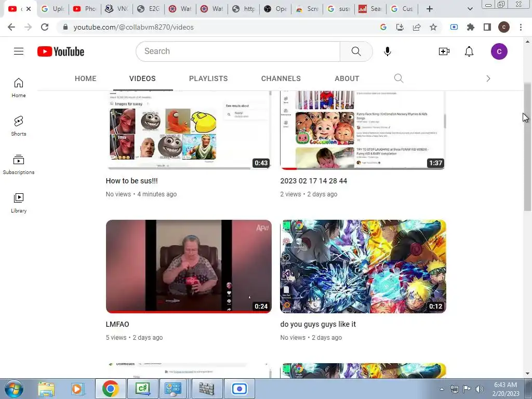Open the LMFAO video title
The height and width of the screenshot is (399, 532).
tap(117, 324)
